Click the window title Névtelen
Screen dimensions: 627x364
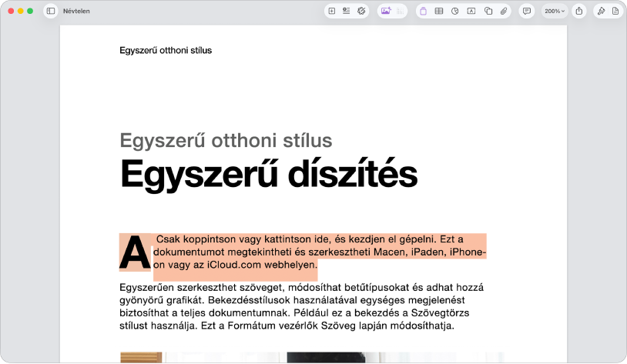[x=76, y=12]
